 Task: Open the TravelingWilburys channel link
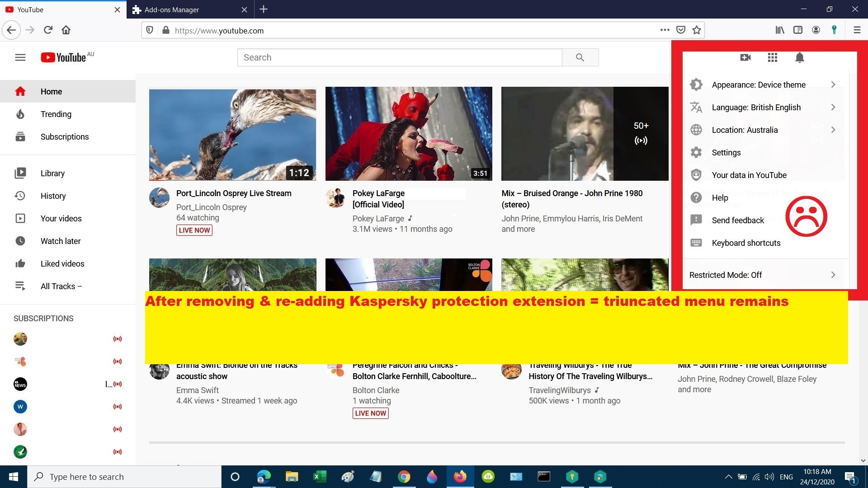[x=560, y=390]
